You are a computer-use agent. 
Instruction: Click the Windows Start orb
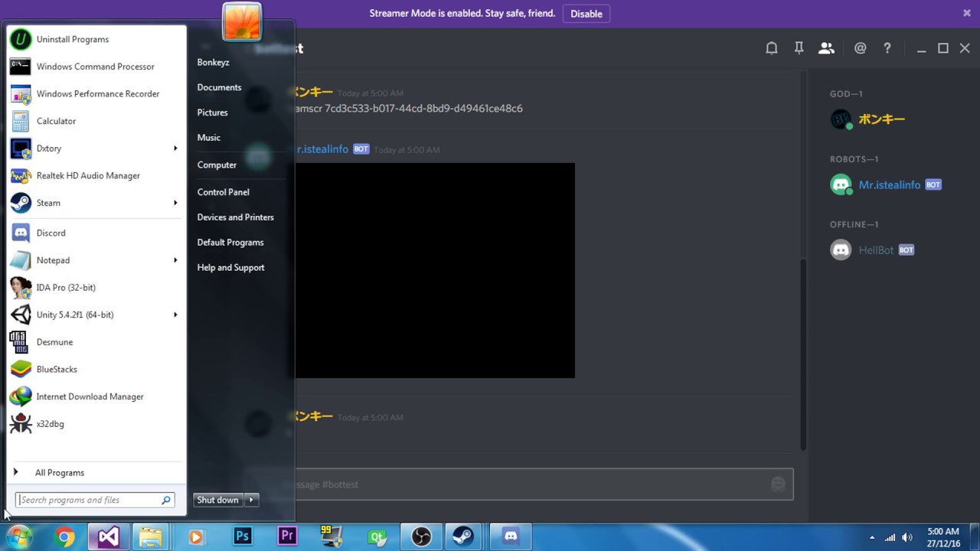point(20,536)
